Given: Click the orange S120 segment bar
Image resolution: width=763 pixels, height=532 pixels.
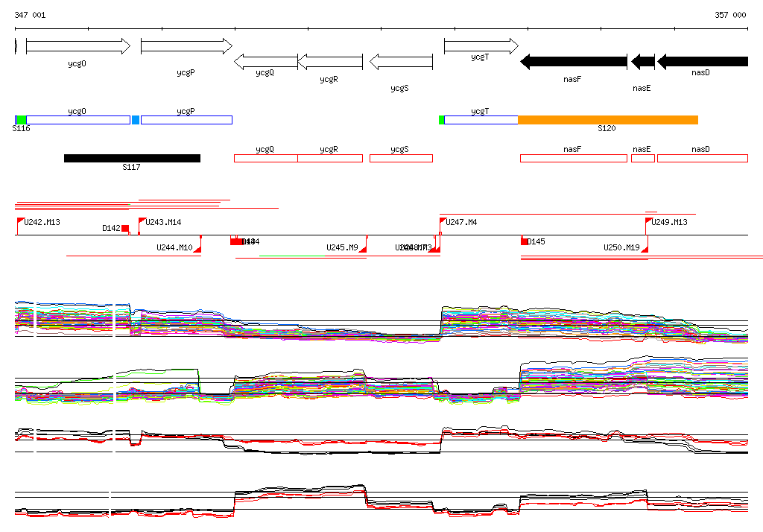Looking at the screenshot, I should click(x=607, y=120).
